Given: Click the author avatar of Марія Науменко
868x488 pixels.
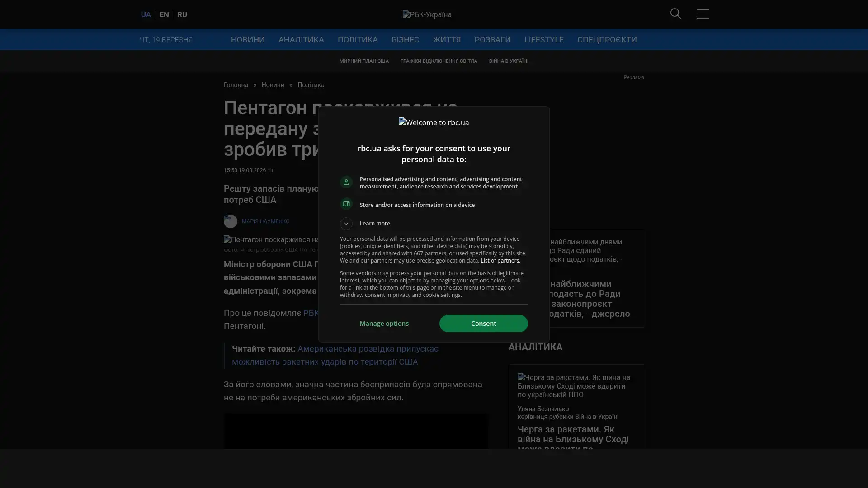Looking at the screenshot, I should [x=230, y=221].
